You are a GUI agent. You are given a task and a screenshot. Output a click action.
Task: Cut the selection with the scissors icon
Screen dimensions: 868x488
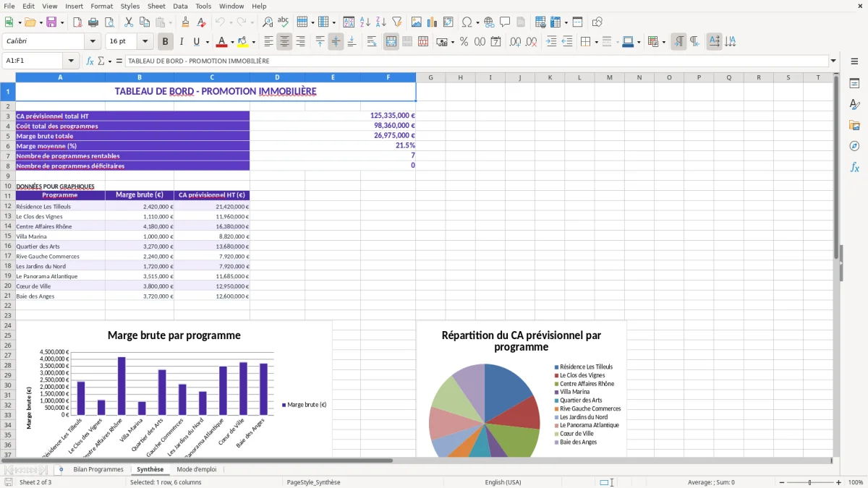128,22
